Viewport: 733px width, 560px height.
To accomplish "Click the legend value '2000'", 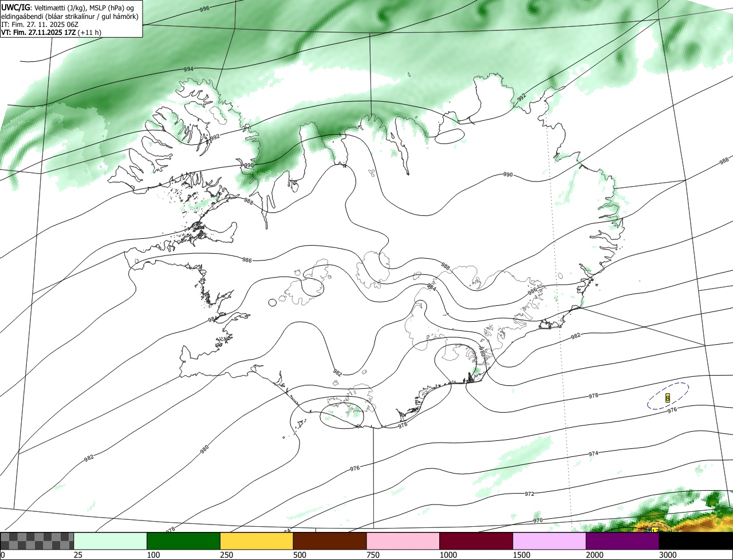I will (x=595, y=555).
